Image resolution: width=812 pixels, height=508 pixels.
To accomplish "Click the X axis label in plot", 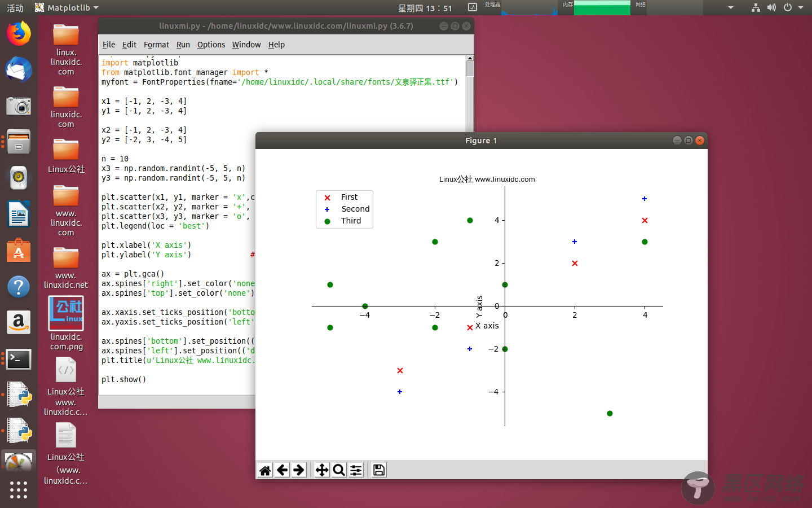I will [x=487, y=326].
